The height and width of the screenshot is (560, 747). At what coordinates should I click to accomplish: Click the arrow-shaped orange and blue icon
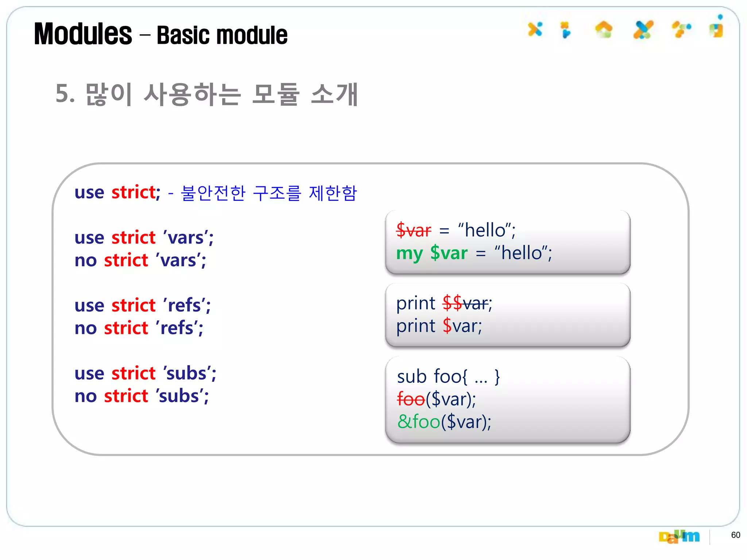pos(565,30)
